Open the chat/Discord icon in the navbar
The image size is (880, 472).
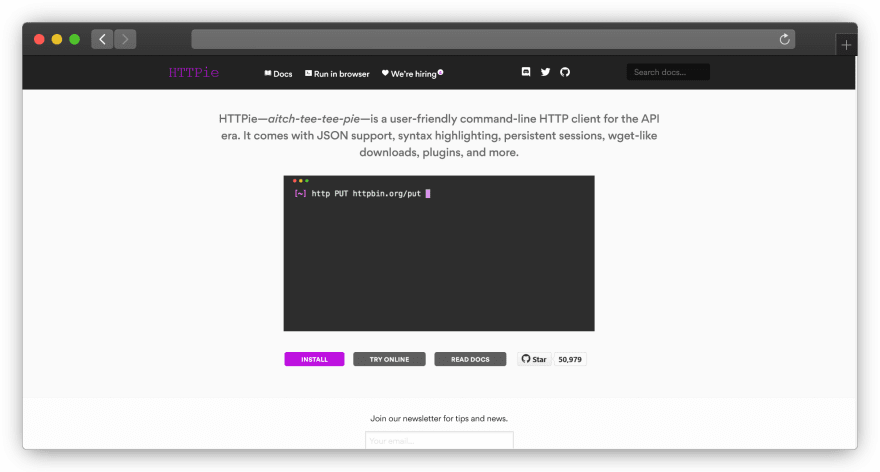(x=526, y=72)
